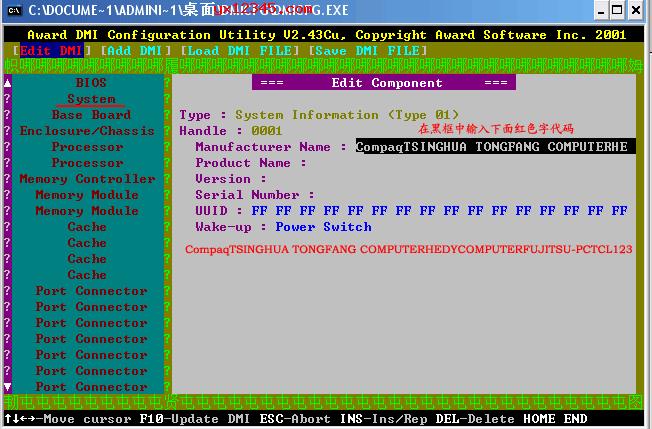The image size is (652, 429).
Task: Open the console window system menu icon
Action: pyautogui.click(x=14, y=10)
